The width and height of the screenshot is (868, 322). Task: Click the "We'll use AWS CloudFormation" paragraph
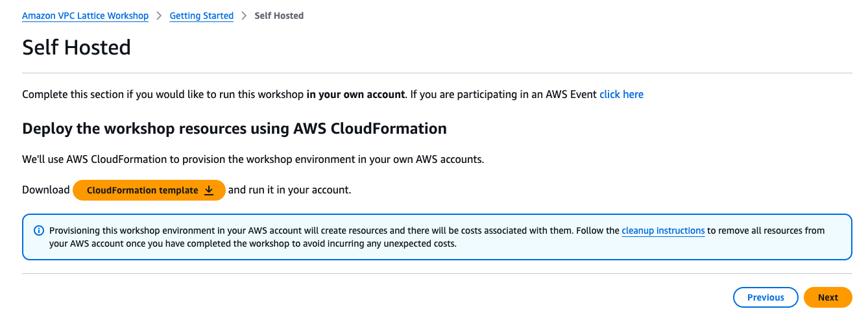(253, 159)
